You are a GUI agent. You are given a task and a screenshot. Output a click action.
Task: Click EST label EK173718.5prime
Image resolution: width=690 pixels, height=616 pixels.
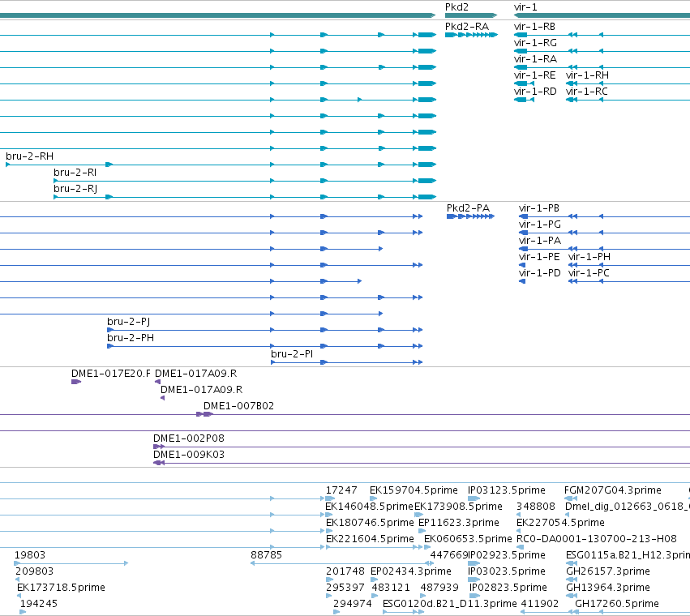tap(61, 588)
